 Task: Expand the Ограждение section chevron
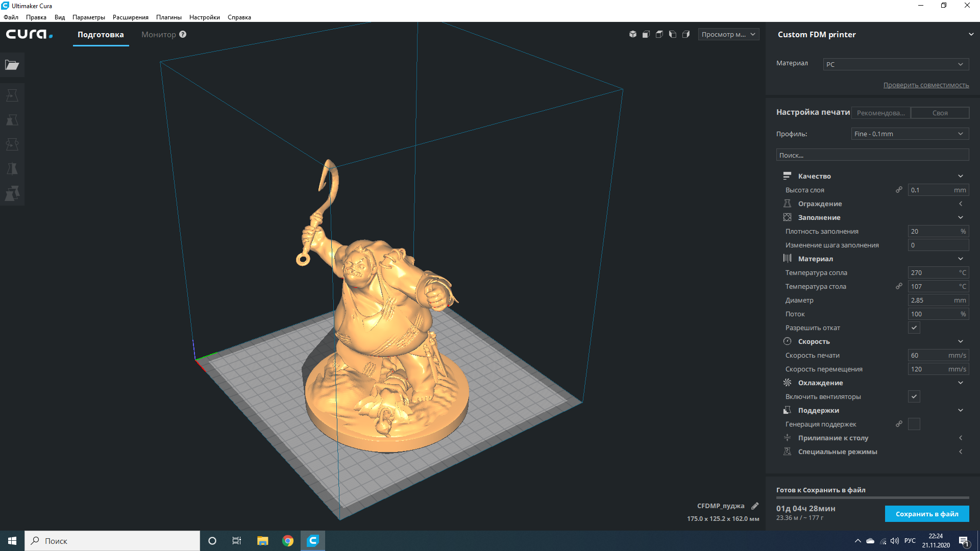coord(961,204)
